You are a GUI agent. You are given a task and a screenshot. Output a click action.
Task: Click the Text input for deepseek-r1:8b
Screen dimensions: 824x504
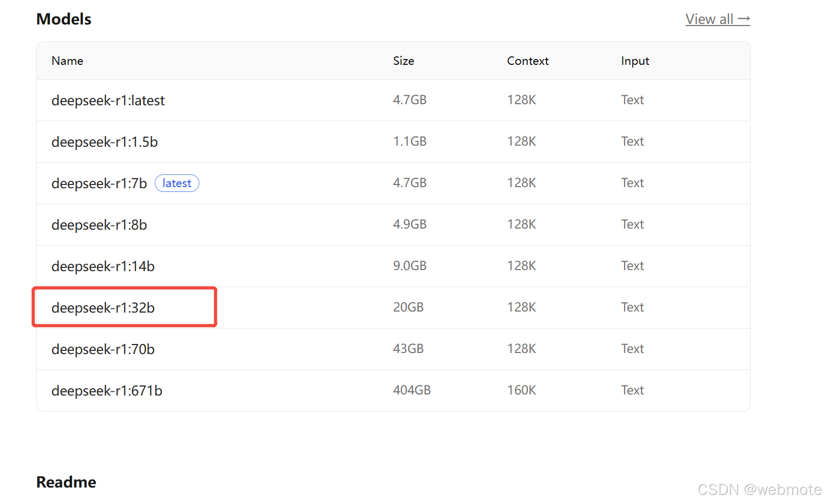[633, 224]
